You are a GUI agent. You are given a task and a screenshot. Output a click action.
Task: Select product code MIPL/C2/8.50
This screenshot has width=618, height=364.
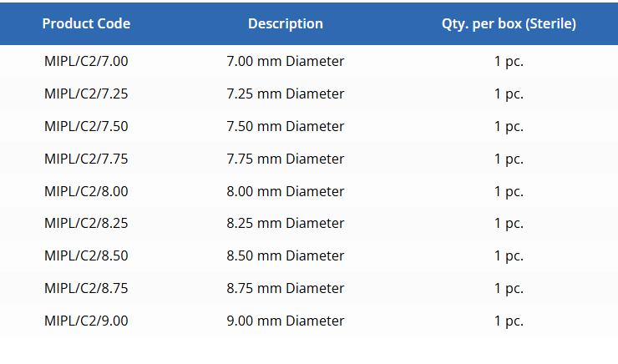coord(86,255)
